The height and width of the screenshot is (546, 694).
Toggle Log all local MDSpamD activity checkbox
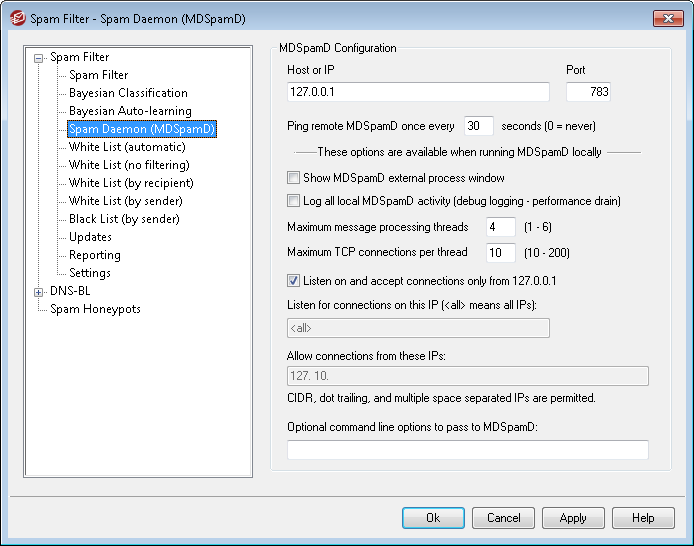click(294, 201)
